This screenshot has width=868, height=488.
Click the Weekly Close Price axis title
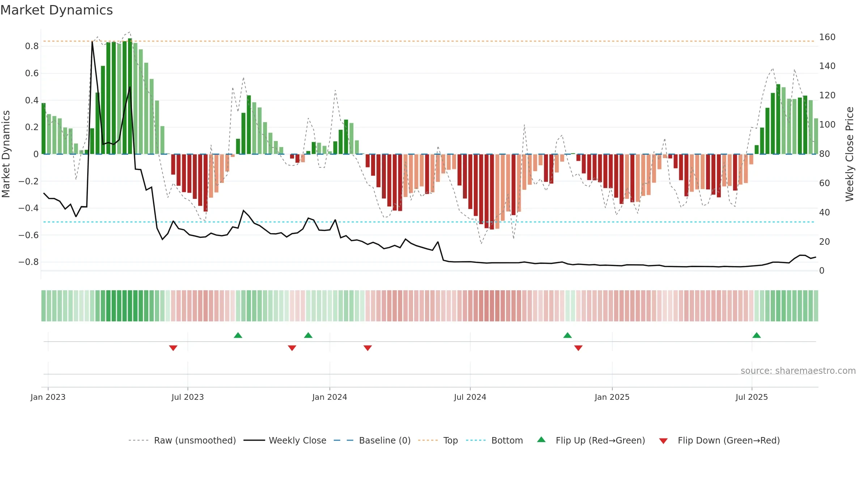pyautogui.click(x=850, y=154)
